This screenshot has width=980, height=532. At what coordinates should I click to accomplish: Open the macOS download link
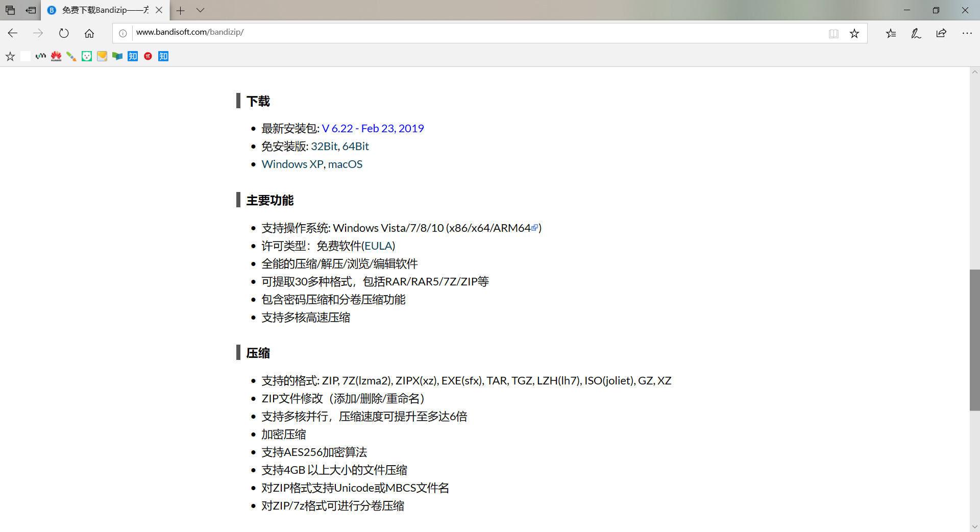coord(345,164)
